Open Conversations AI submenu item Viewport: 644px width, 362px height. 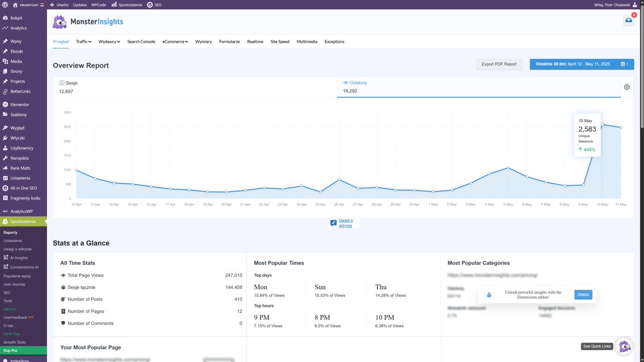point(21,267)
